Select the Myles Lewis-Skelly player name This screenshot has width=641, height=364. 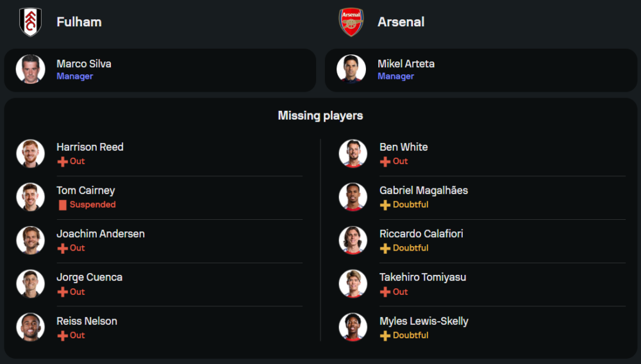pyautogui.click(x=424, y=321)
